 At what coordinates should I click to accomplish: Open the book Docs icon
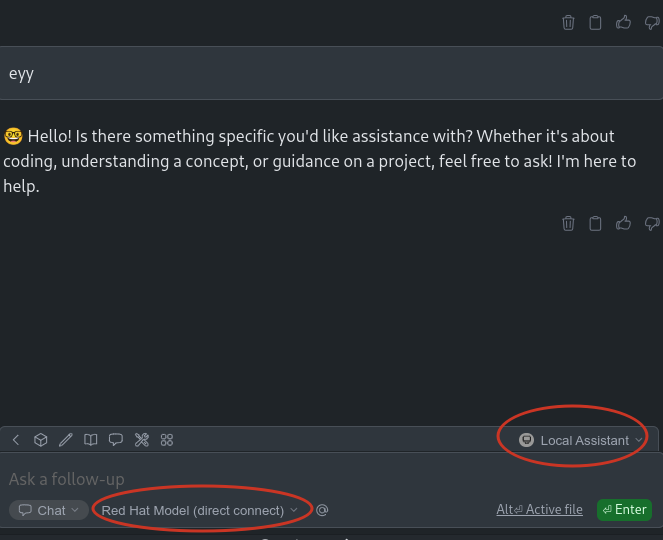click(x=91, y=440)
